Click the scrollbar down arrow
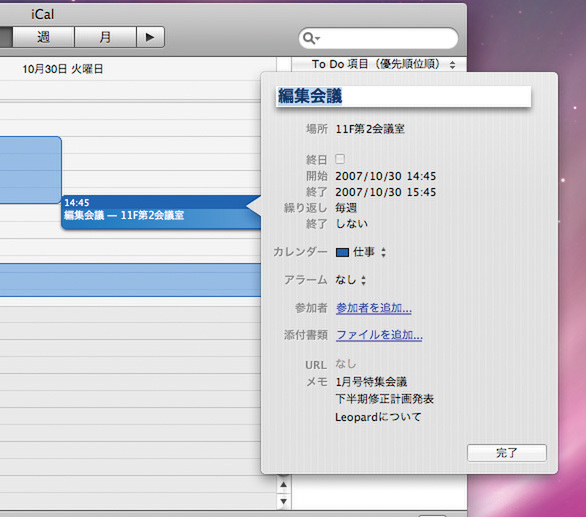This screenshot has width=586, height=517. click(283, 501)
